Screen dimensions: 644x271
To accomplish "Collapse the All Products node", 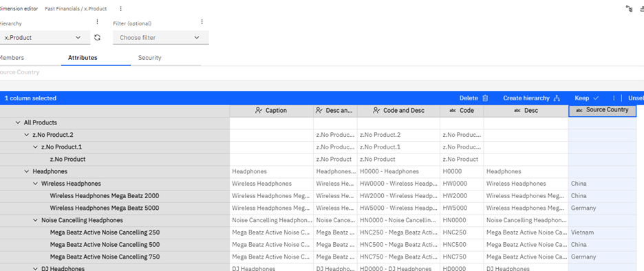I will 18,122.
